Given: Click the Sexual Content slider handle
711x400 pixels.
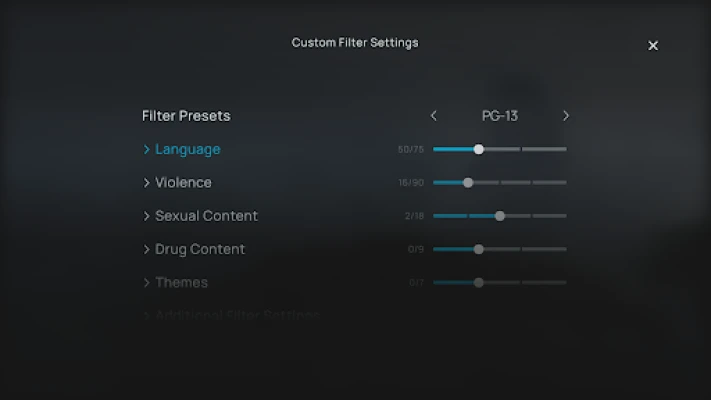Looking at the screenshot, I should tap(500, 216).
